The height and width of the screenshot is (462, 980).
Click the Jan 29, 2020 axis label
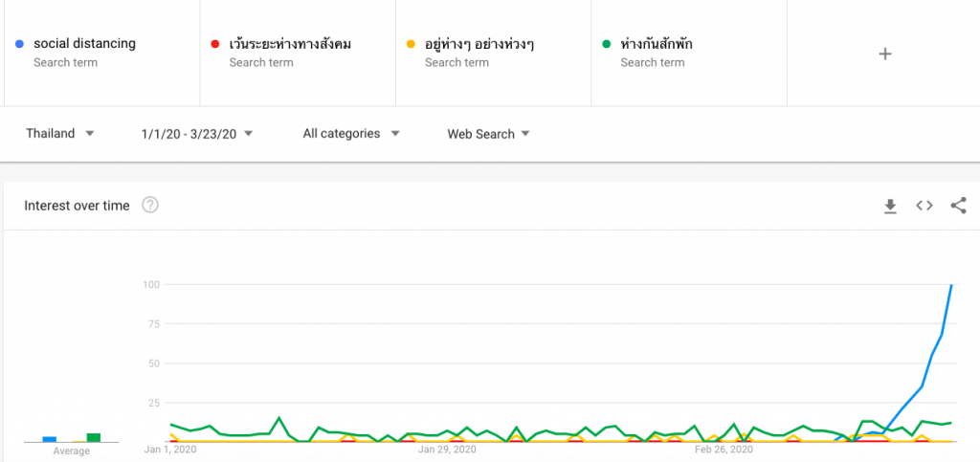point(448,450)
